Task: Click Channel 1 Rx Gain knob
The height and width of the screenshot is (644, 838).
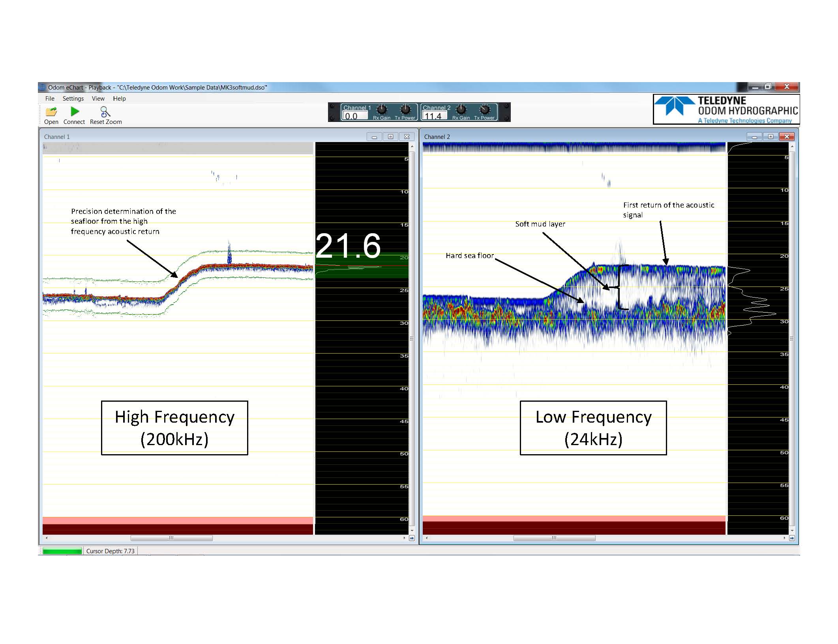Action: (382, 109)
